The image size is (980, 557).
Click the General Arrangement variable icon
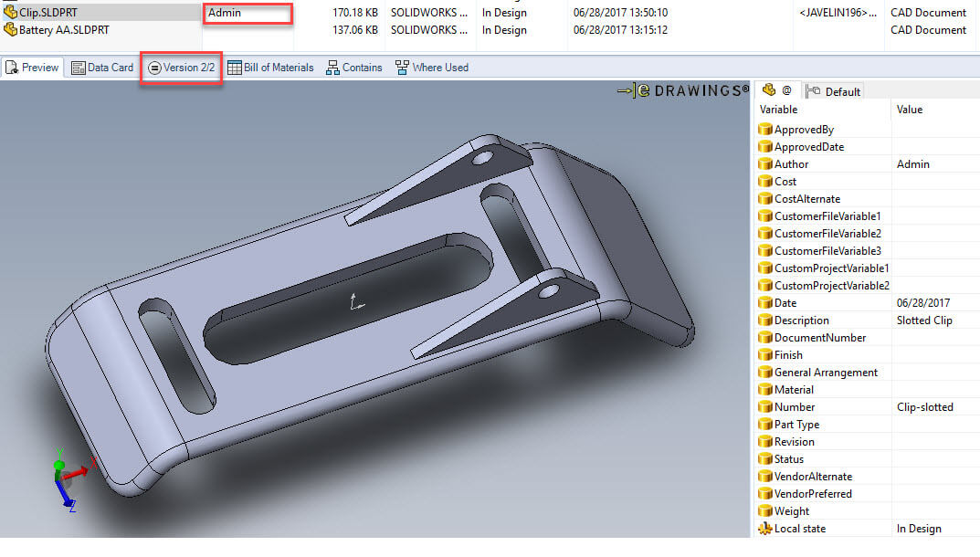tap(765, 372)
